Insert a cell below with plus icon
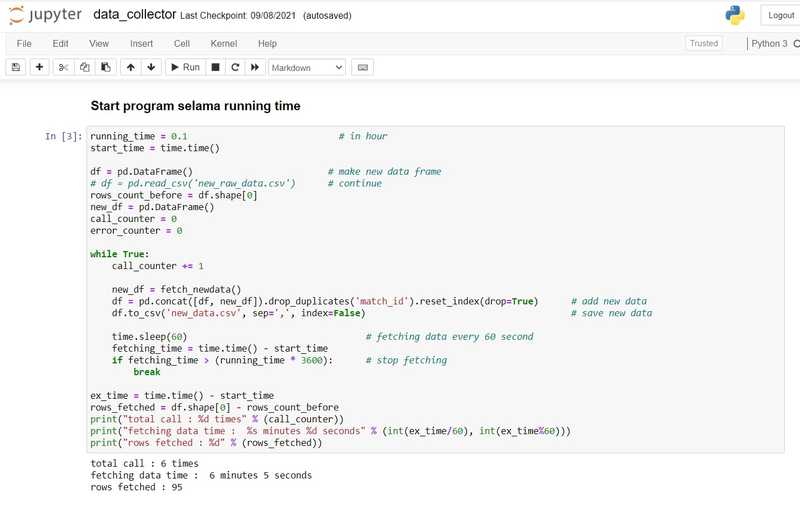The height and width of the screenshot is (505, 800). pos(39,67)
